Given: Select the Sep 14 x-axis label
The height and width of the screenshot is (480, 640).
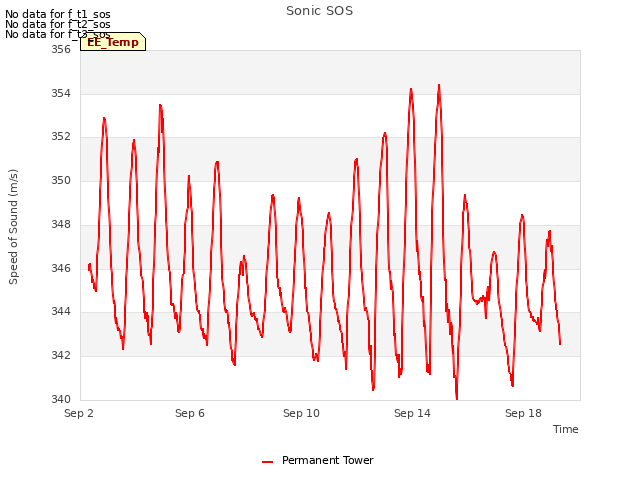Looking at the screenshot, I should pos(412,413).
